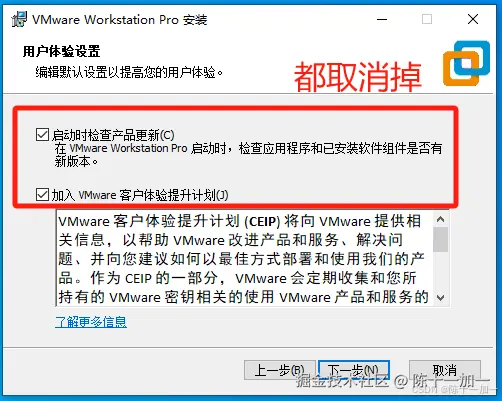Close the VMware installer window
This screenshot has width=502, height=401.
coord(473,19)
